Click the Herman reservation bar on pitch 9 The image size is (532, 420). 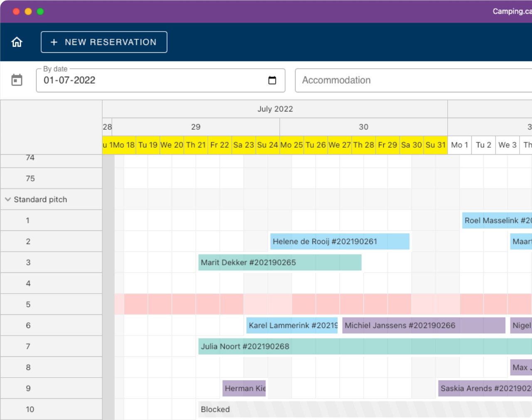pyautogui.click(x=244, y=388)
